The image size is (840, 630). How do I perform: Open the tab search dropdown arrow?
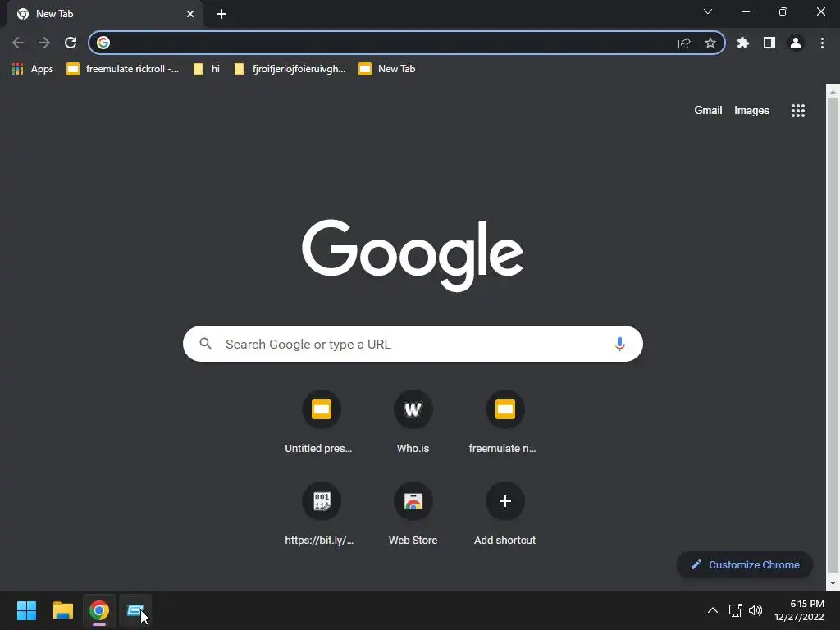point(708,11)
